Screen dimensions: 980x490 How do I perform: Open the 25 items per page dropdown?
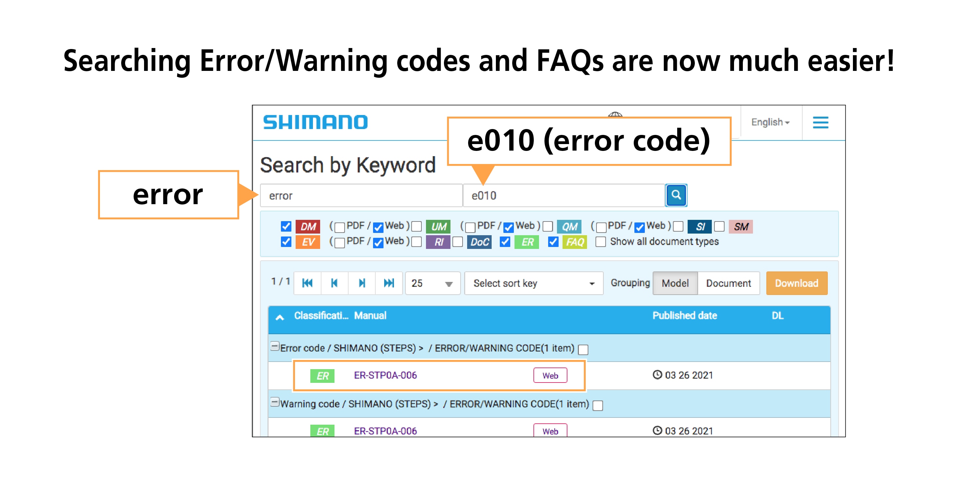point(433,283)
